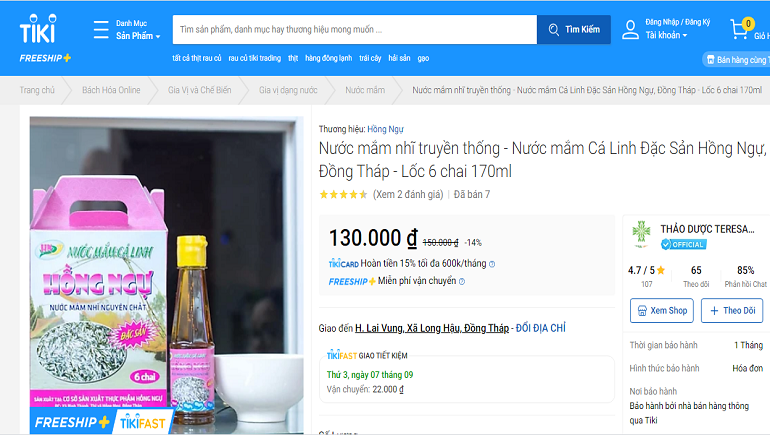Focus the product search input field
770x435 pixels.
(x=355, y=29)
